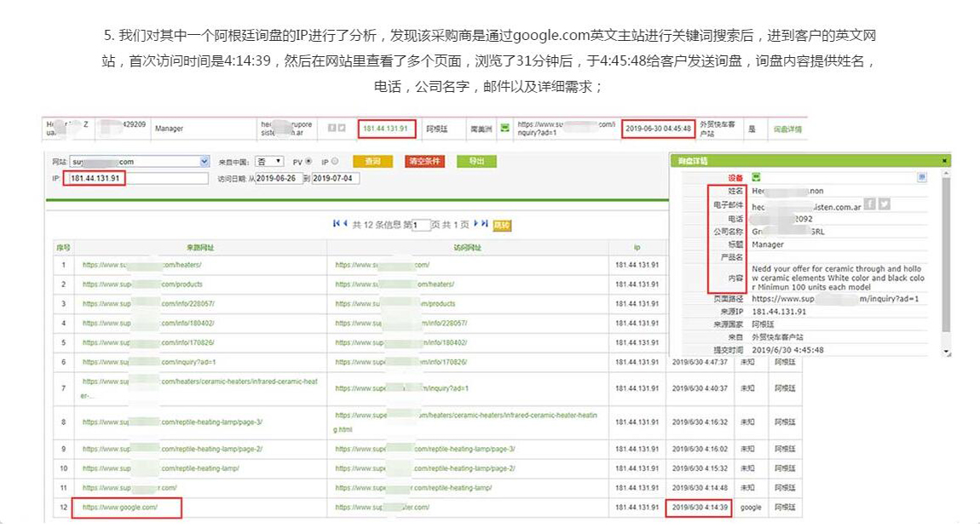Go to the last page of results
980x528 pixels.
[x=484, y=224]
